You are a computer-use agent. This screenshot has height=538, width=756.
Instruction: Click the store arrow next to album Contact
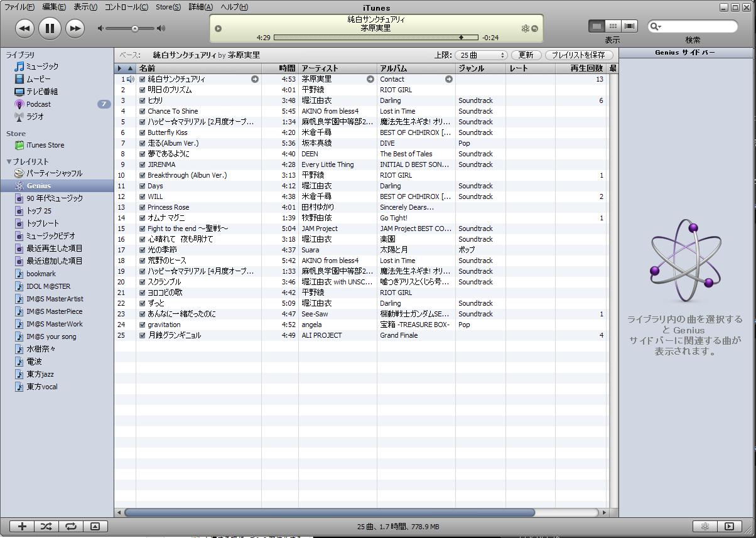pyautogui.click(x=449, y=79)
